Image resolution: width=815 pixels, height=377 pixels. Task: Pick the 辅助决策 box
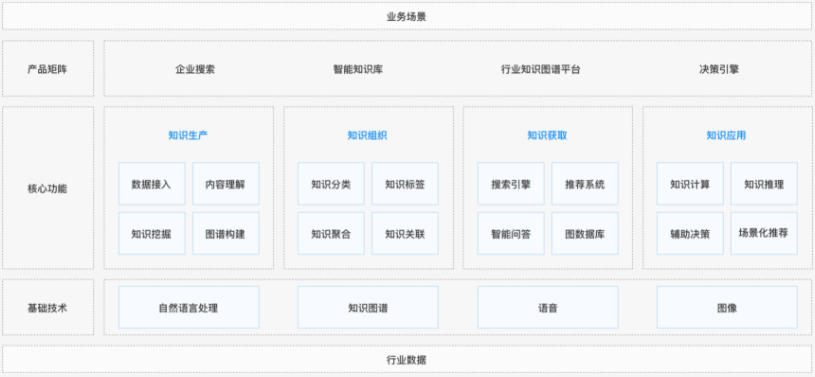[x=690, y=233]
